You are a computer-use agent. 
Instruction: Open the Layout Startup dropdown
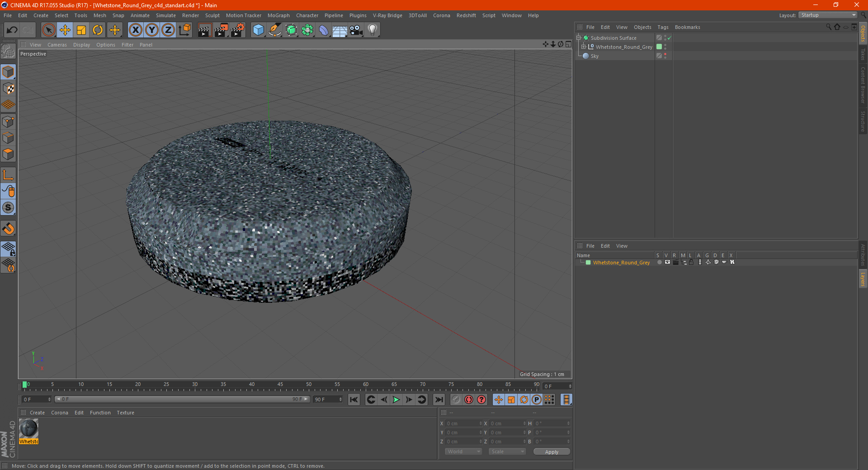coord(828,15)
